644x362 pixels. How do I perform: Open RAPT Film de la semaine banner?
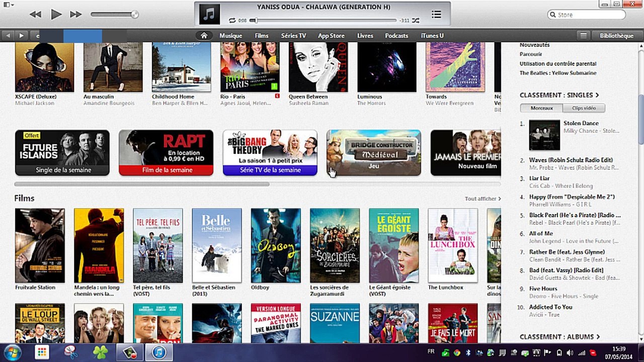166,153
